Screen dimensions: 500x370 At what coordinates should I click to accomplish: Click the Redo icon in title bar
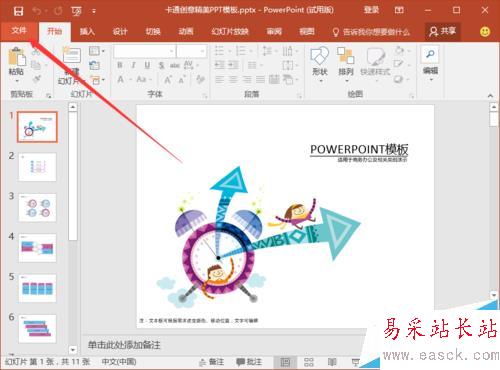coord(58,11)
